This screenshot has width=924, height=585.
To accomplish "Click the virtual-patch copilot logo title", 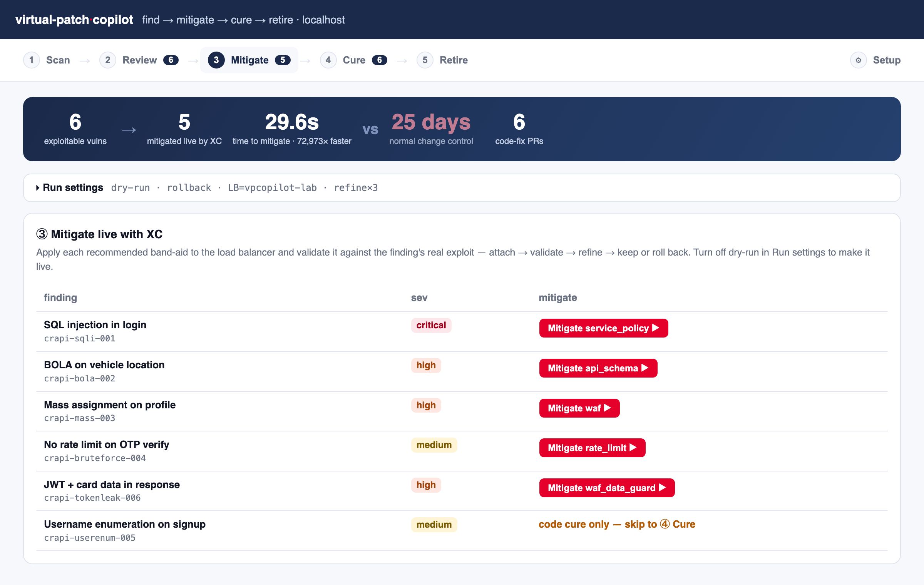I will pos(74,20).
